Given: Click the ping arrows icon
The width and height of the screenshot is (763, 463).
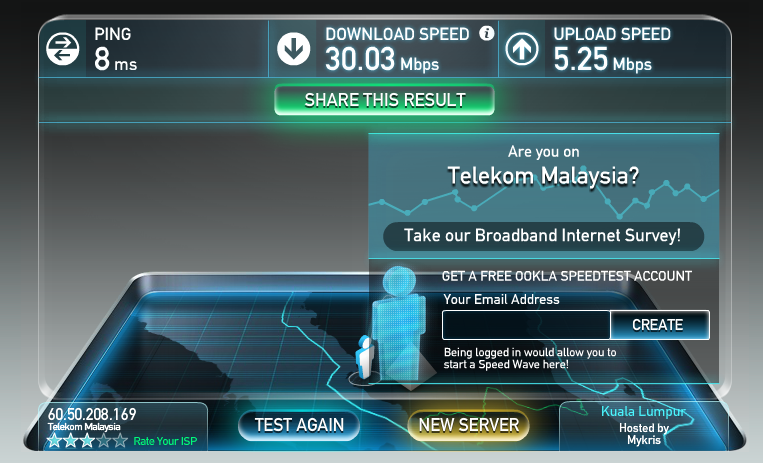Looking at the screenshot, I should [x=63, y=49].
